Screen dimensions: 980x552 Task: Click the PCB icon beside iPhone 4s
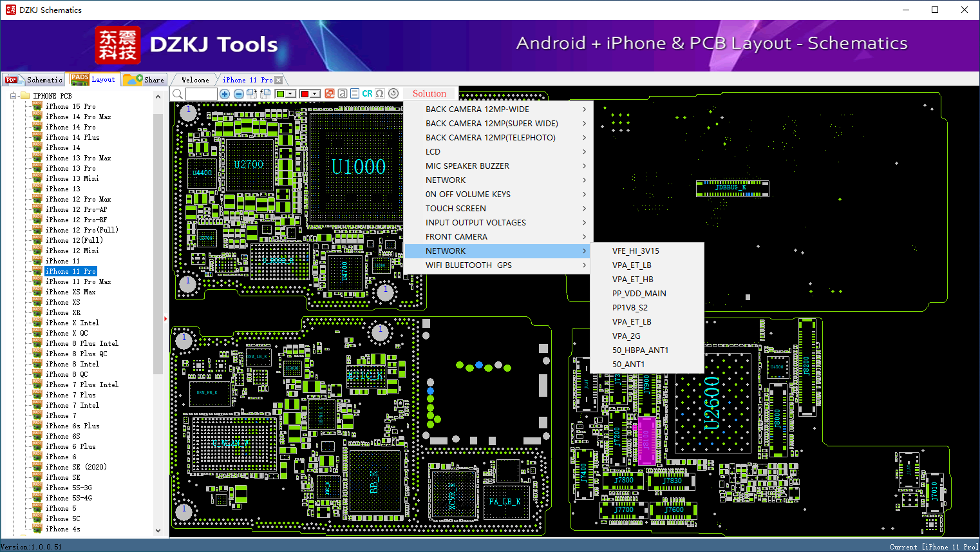(x=37, y=529)
